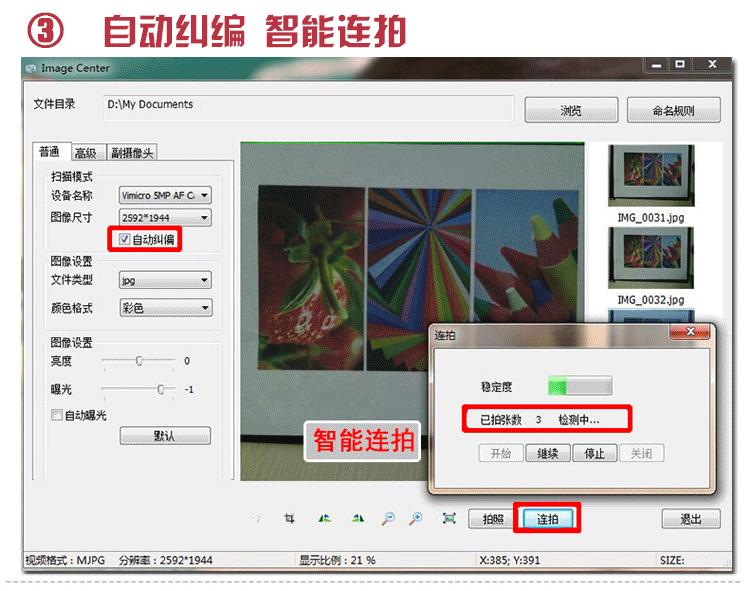Click the 分辨率：2592*1944 status entry
The image size is (750, 591).
coord(165,560)
